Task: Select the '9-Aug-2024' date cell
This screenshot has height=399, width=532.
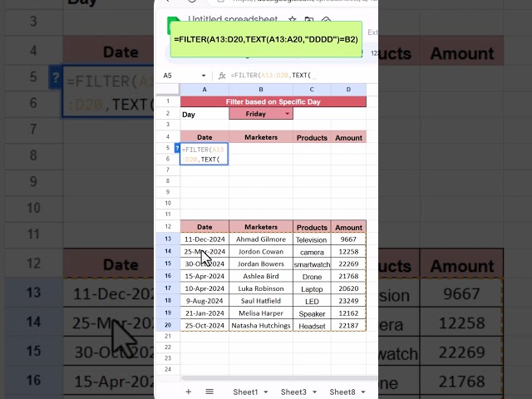Action: (204, 301)
